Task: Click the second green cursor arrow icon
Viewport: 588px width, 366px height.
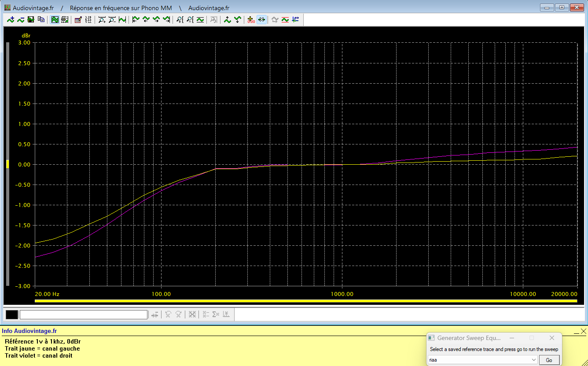Action: point(146,19)
